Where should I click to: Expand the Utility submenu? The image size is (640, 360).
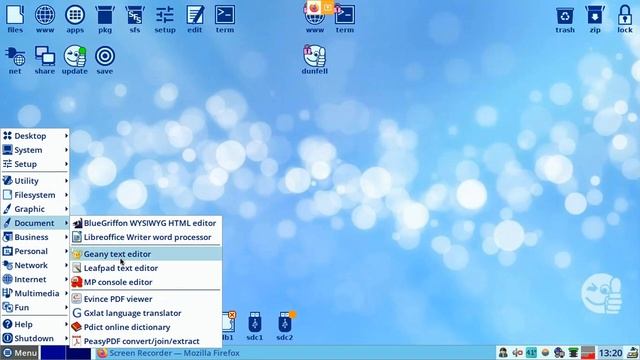coord(35,181)
